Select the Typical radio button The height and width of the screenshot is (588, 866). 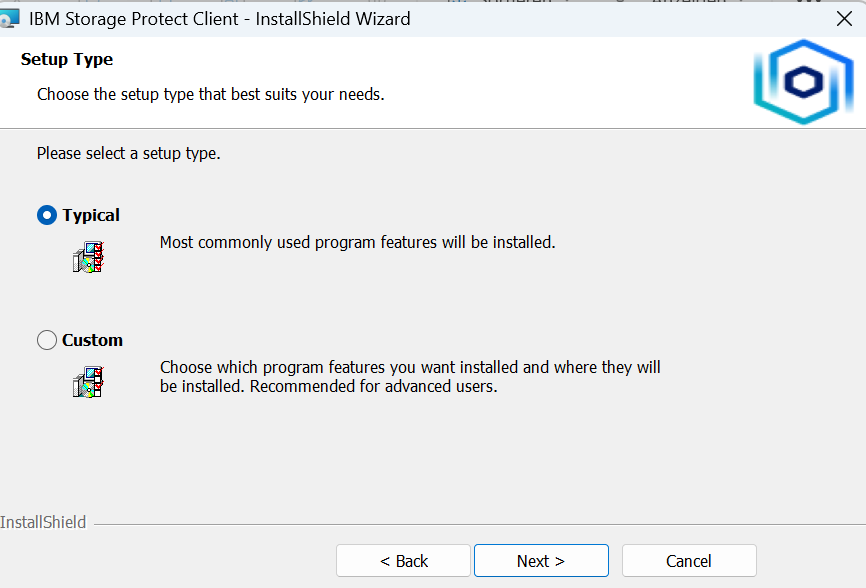point(47,215)
